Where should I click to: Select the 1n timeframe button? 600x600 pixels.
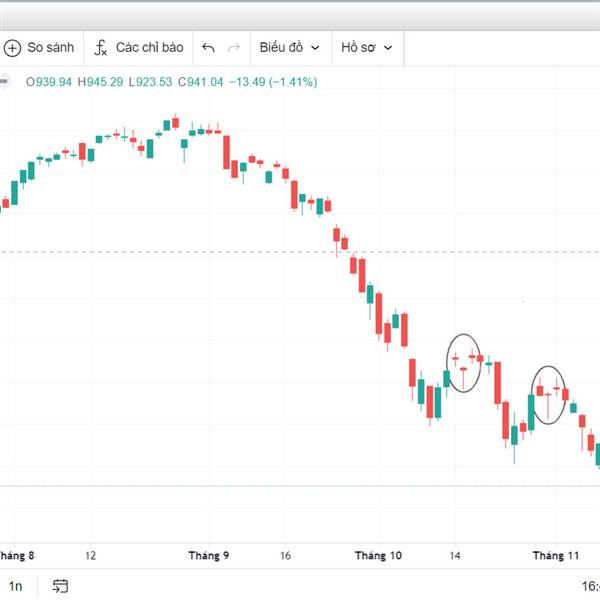coord(16,586)
